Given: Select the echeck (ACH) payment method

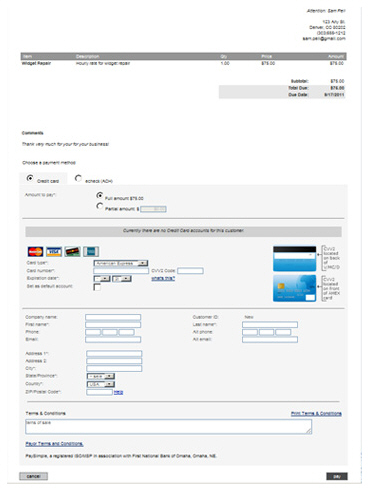Looking at the screenshot, I should coord(78,178).
